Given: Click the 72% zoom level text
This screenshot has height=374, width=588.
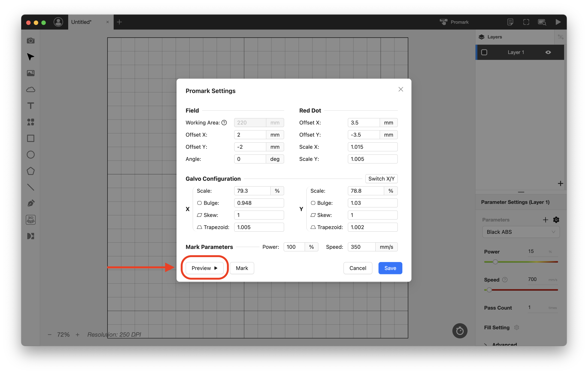Looking at the screenshot, I should (63, 334).
